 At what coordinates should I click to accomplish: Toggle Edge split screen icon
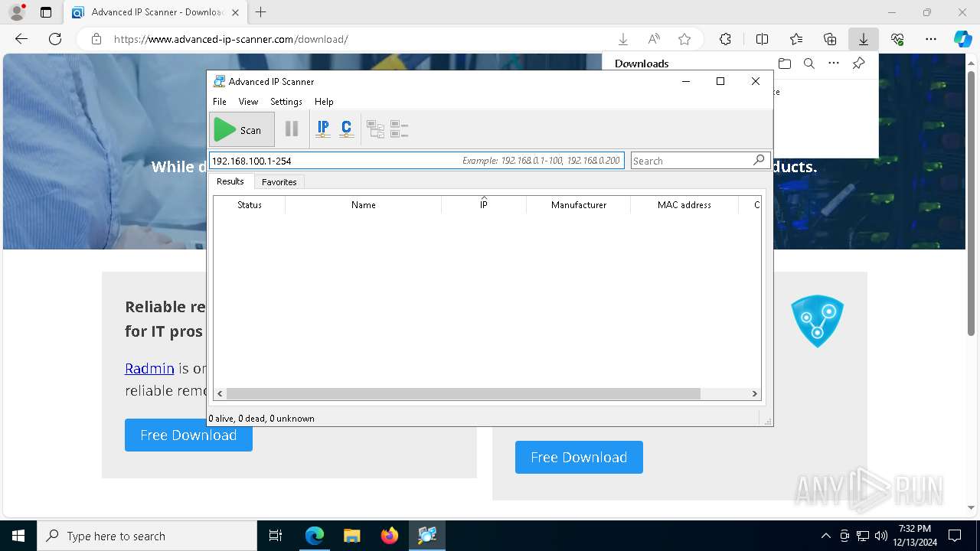coord(762,39)
